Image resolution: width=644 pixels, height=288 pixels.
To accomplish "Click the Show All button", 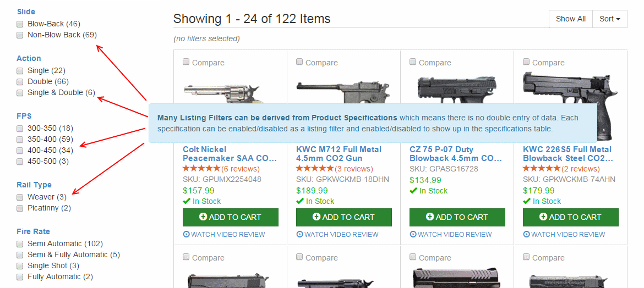I will [570, 19].
